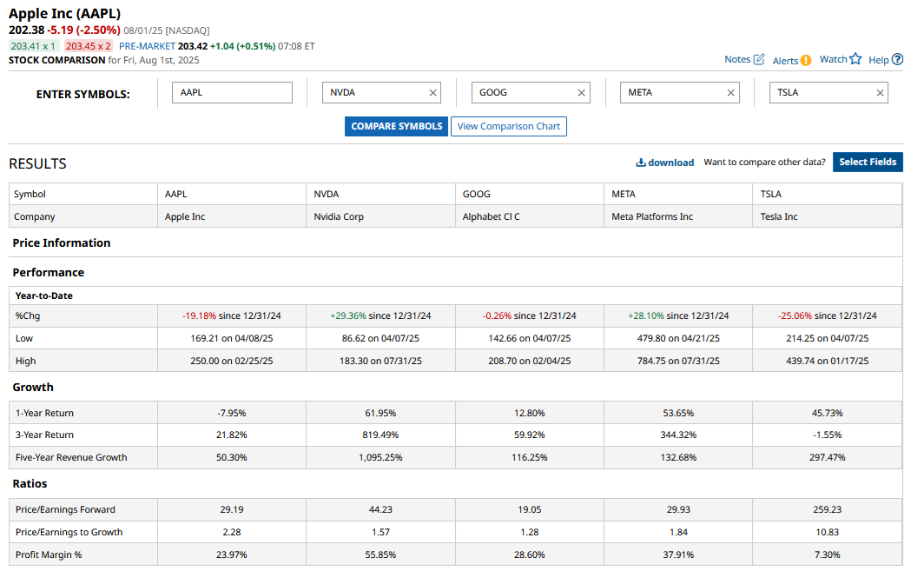Click the Price/Earnings Forward row label
The width and height of the screenshot is (924, 571).
(x=65, y=509)
